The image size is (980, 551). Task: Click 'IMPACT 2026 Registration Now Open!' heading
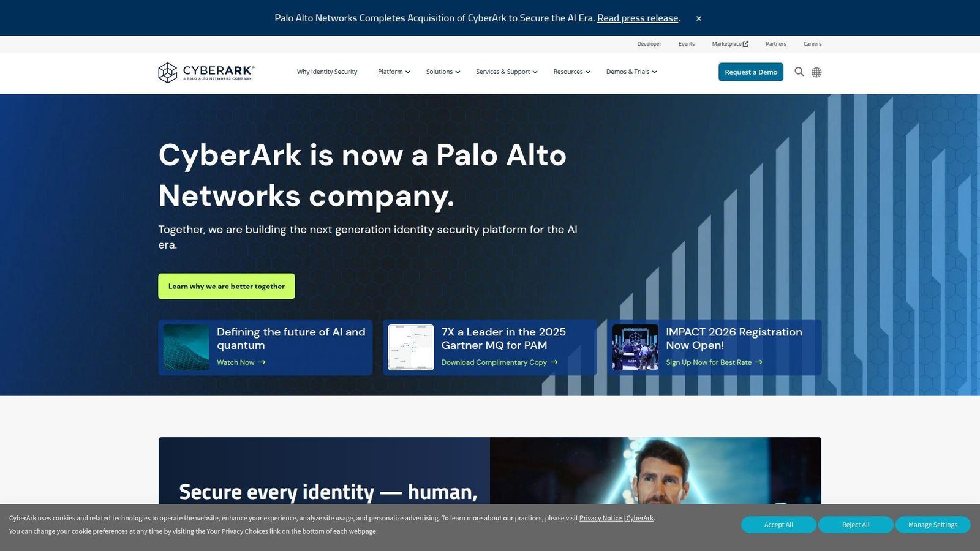point(734,339)
